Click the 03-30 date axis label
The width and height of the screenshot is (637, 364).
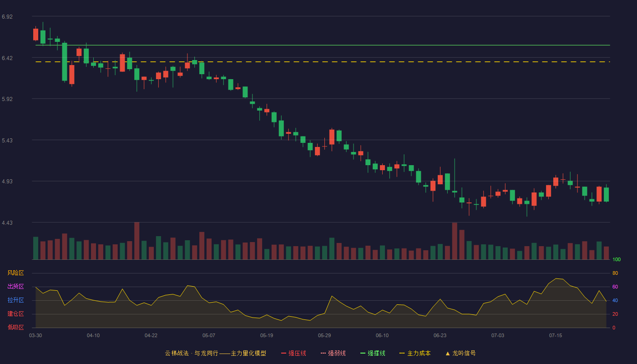click(35, 335)
